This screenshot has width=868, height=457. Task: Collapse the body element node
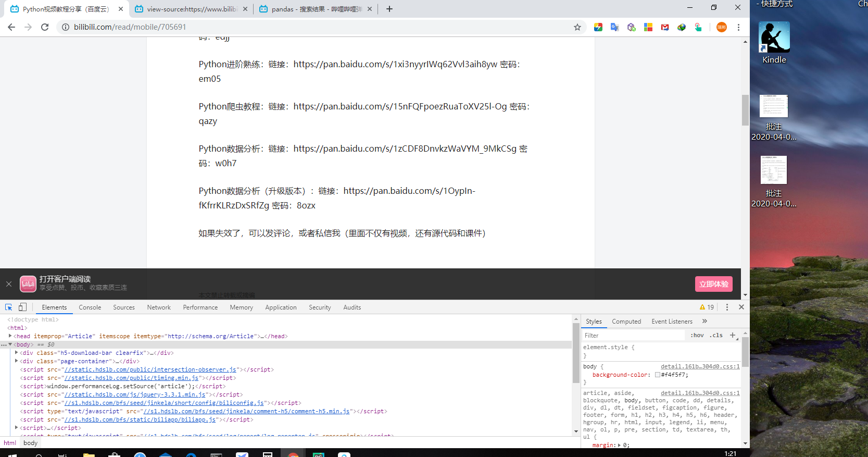(x=10, y=344)
